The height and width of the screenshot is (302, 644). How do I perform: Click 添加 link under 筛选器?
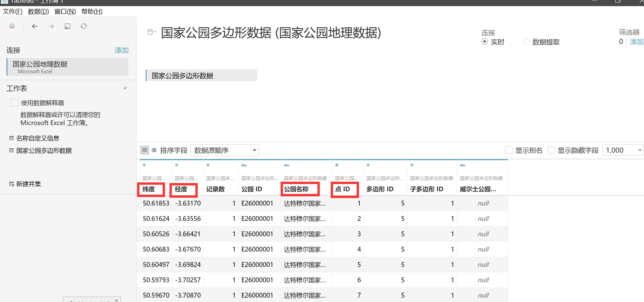636,42
